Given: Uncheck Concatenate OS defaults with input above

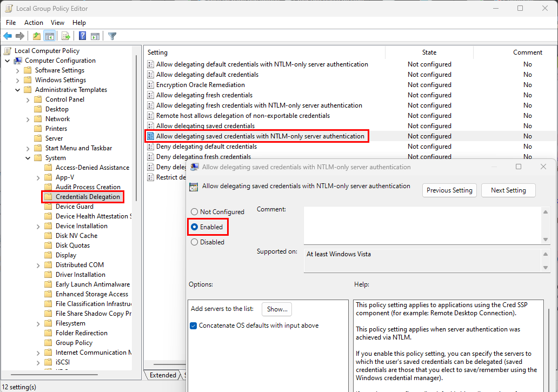Looking at the screenshot, I should (194, 326).
